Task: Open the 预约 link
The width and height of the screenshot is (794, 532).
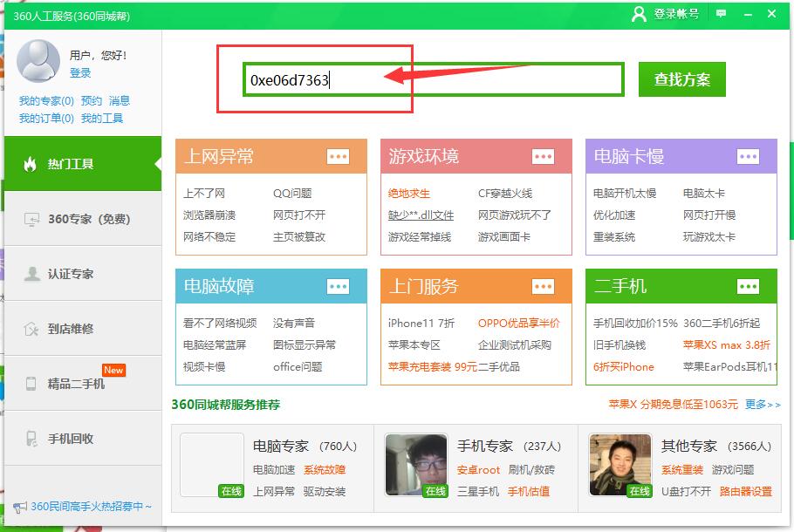Action: (x=92, y=100)
